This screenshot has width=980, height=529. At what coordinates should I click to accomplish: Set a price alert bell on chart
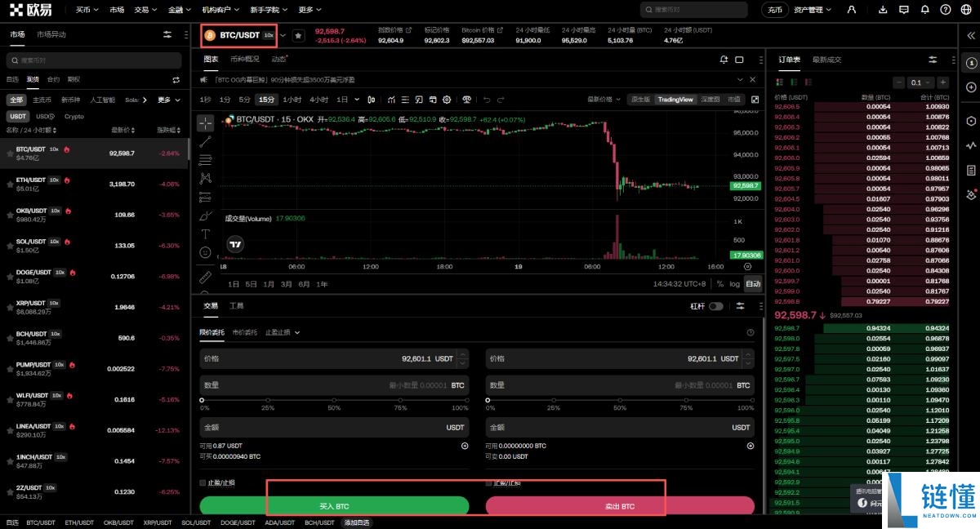pyautogui.click(x=724, y=60)
